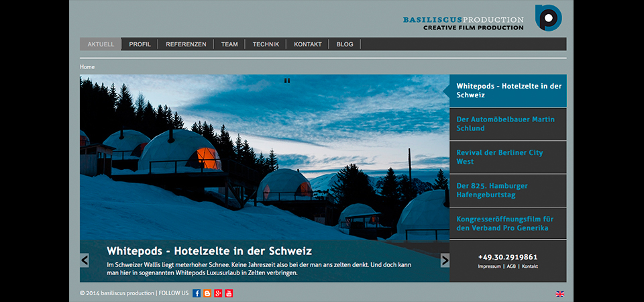Image resolution: width=644 pixels, height=302 pixels.
Task: Click the slide description about Schweizer Wallis
Action: 259,268
